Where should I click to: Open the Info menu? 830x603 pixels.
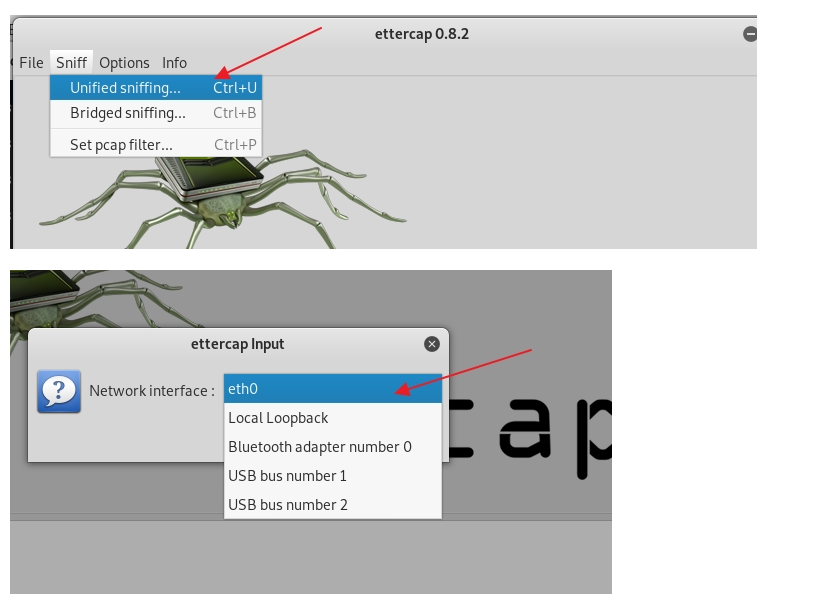point(174,63)
